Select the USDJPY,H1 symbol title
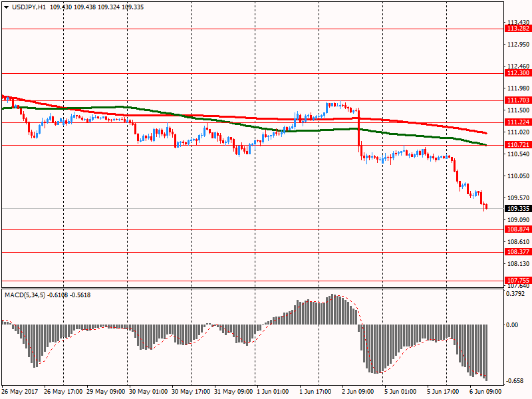Viewport: 532px width, 399px height. (29, 7)
